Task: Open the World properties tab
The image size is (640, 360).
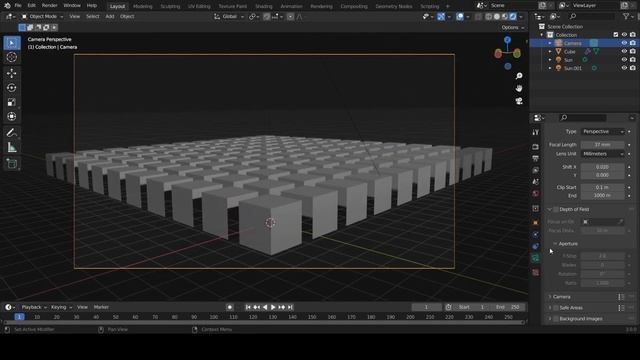Action: click(536, 193)
